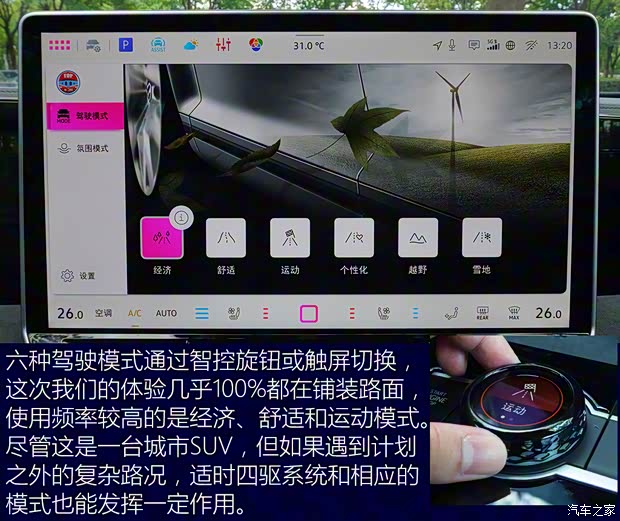Tap the round user profile avatar
The height and width of the screenshot is (521, 620).
click(x=68, y=83)
